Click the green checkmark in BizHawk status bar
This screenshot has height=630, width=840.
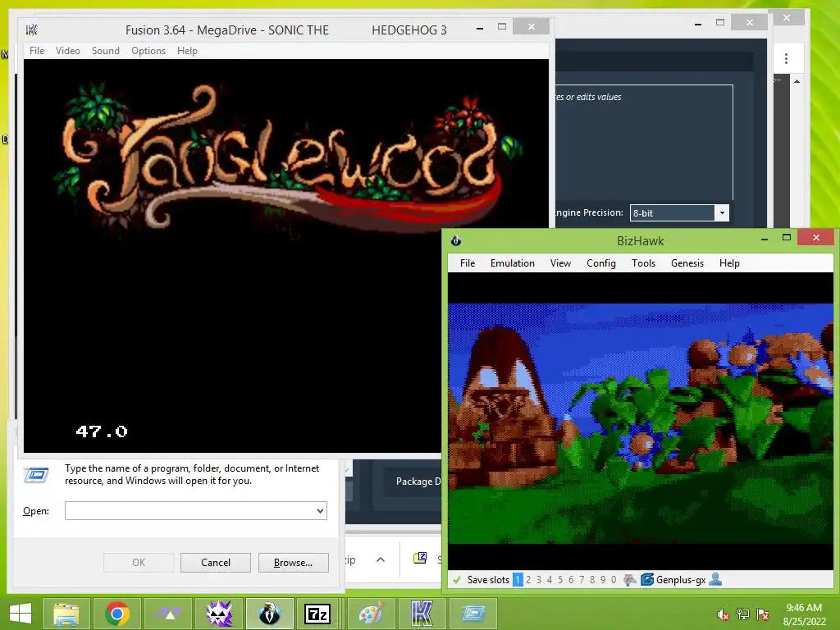pos(457,580)
